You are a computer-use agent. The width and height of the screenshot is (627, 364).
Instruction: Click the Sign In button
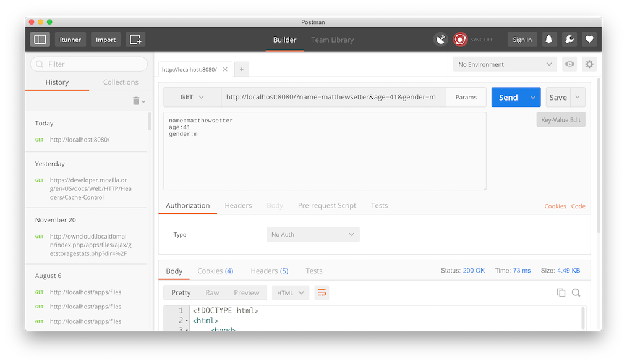click(x=522, y=40)
